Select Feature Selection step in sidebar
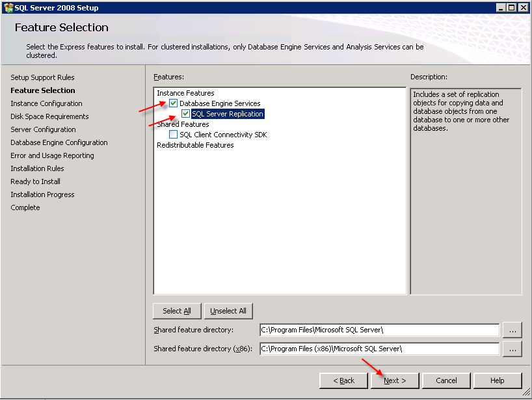The height and width of the screenshot is (400, 532). click(43, 90)
